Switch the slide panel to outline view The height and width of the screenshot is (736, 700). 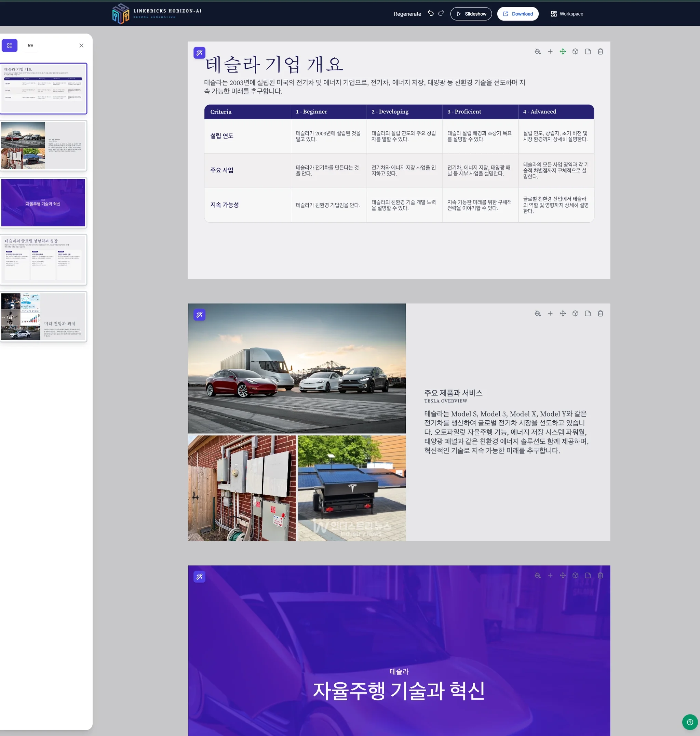pos(31,45)
